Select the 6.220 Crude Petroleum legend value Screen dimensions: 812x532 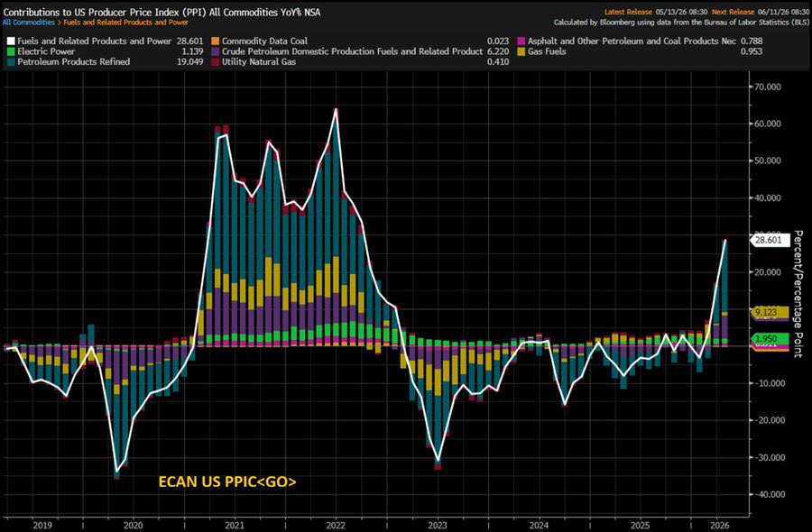tap(498, 51)
